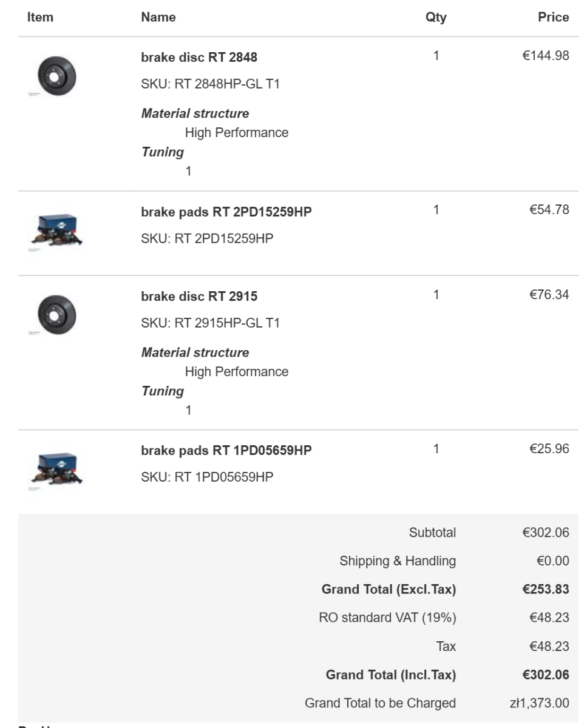587x728 pixels.
Task: Click the Qty column header
Action: (x=436, y=18)
